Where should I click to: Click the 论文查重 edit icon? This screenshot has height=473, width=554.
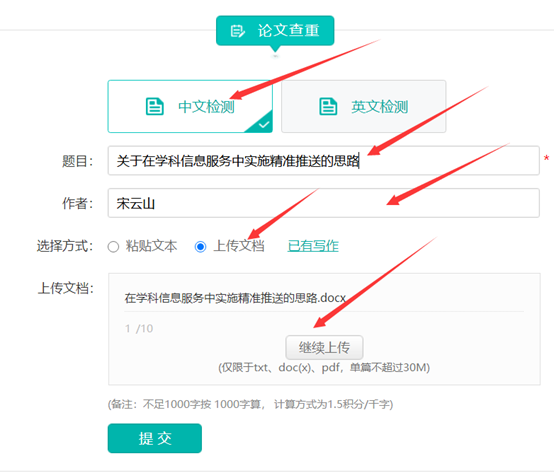[x=237, y=31]
